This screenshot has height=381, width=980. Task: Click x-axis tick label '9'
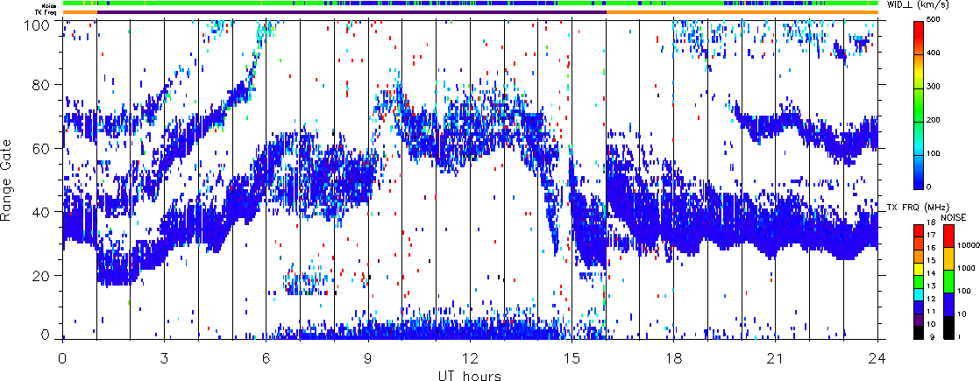click(x=368, y=358)
